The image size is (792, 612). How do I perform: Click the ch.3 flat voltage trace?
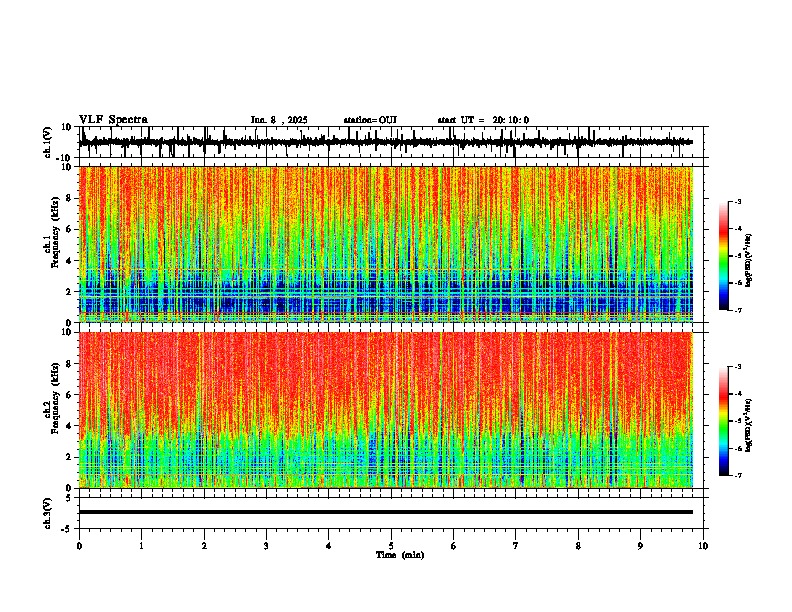click(x=386, y=512)
